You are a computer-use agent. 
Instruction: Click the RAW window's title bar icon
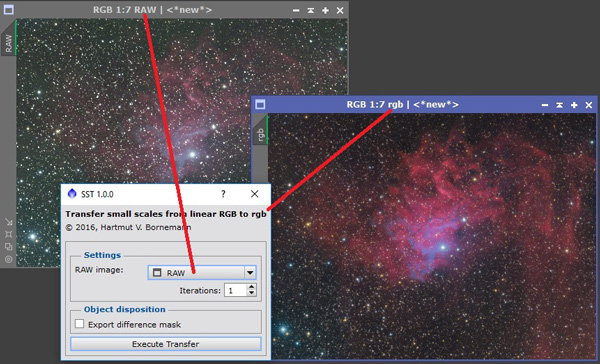pos(8,10)
